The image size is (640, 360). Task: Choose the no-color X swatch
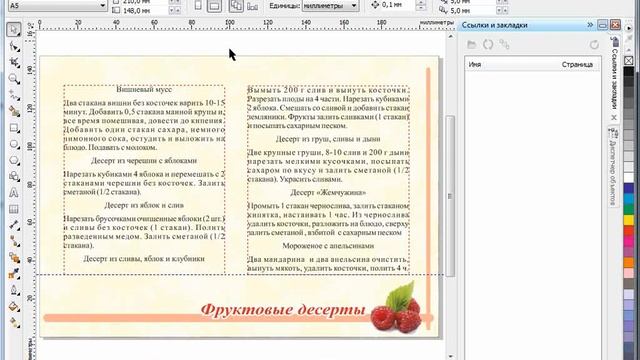click(x=629, y=60)
